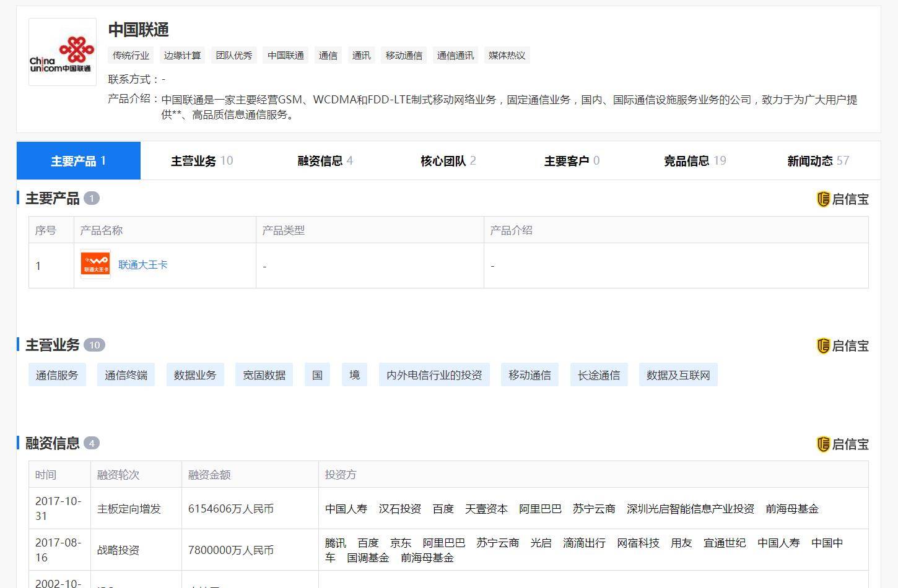Open the 联通大王卡 product link
Viewport: 898px width, 588px height.
coord(143,265)
